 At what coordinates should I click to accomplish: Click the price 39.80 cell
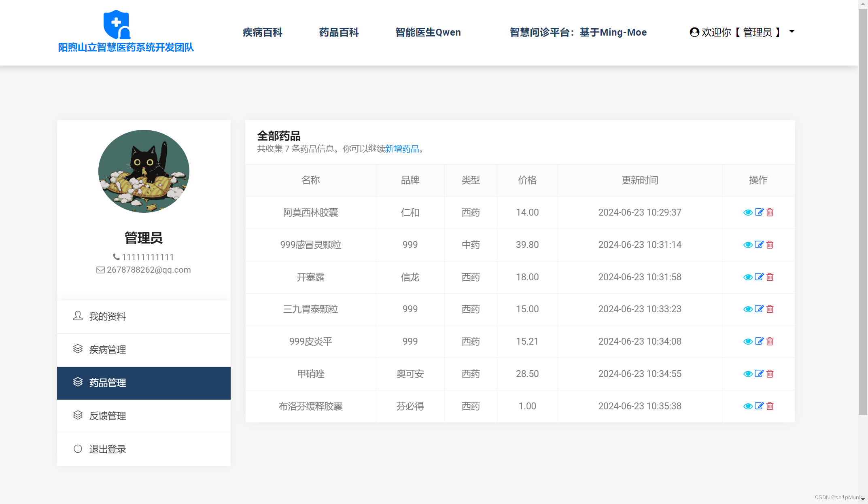pos(527,245)
